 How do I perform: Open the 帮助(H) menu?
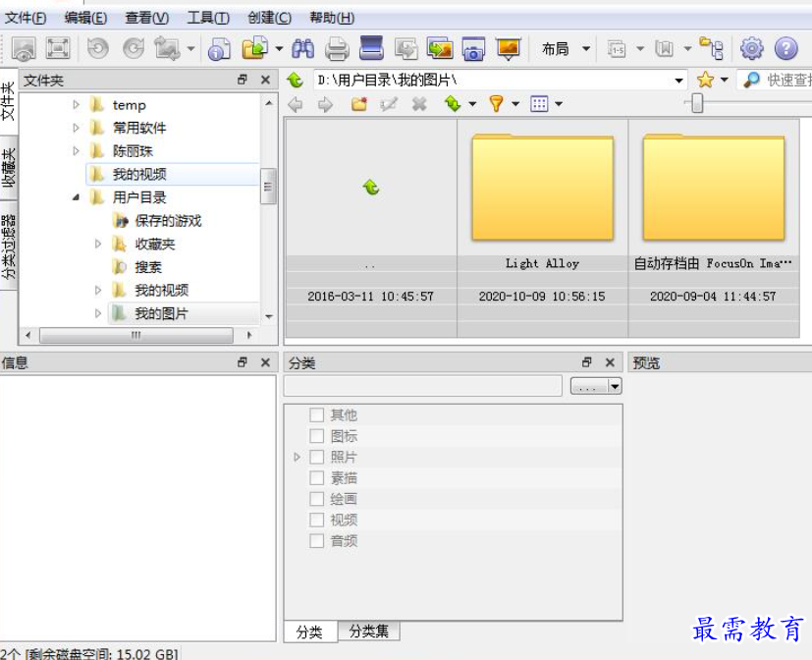pyautogui.click(x=332, y=18)
